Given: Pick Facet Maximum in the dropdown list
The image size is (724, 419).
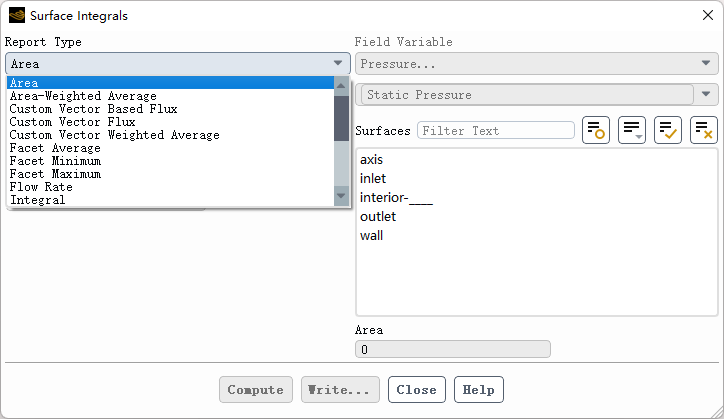Looking at the screenshot, I should (55, 174).
